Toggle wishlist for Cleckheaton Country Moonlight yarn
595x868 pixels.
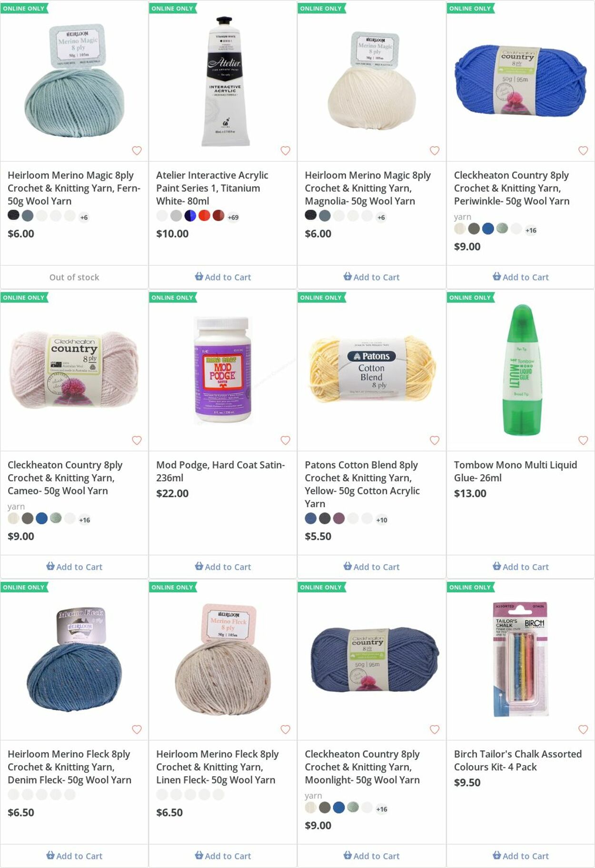[434, 729]
